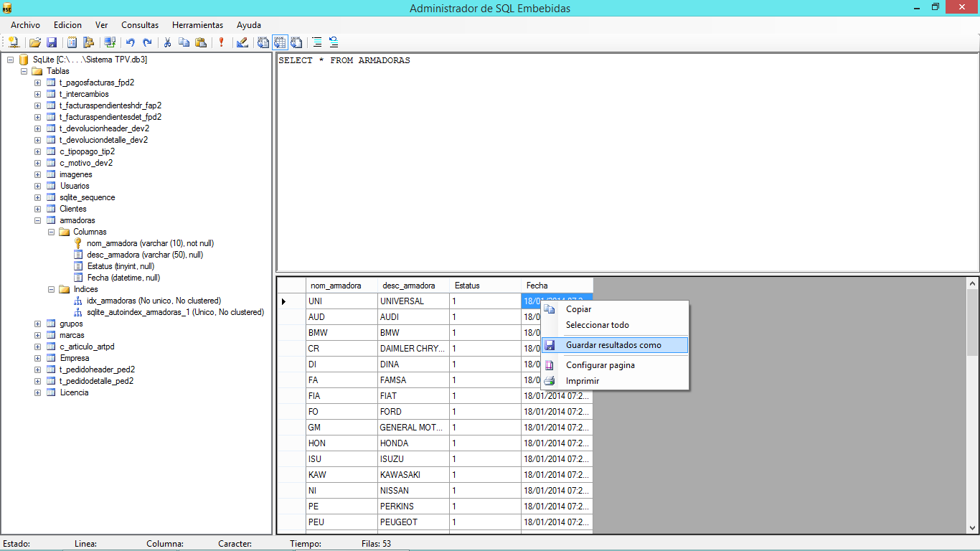This screenshot has width=980, height=551.
Task: Click the indent lines icon
Action: coord(317,42)
